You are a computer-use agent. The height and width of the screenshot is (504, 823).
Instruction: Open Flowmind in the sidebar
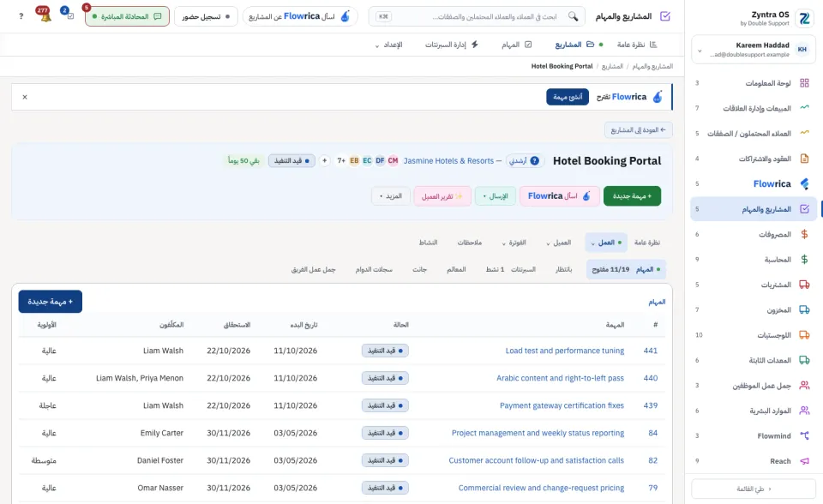[x=754, y=435]
